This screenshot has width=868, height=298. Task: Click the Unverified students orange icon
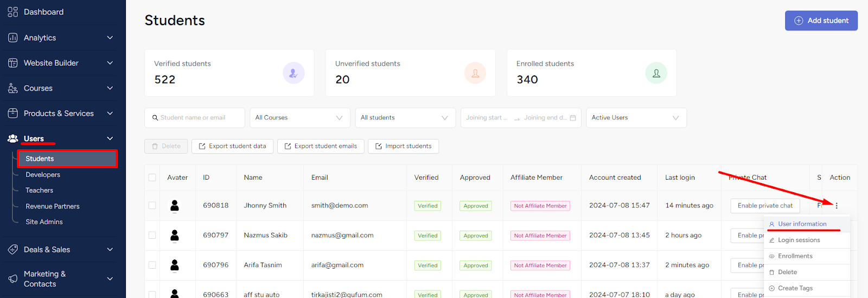pos(475,73)
